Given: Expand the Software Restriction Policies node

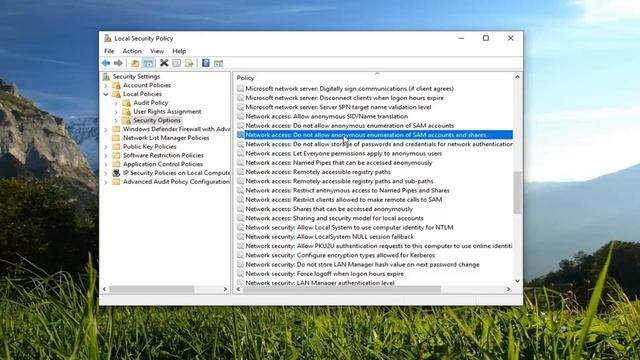Looking at the screenshot, I should (106, 156).
